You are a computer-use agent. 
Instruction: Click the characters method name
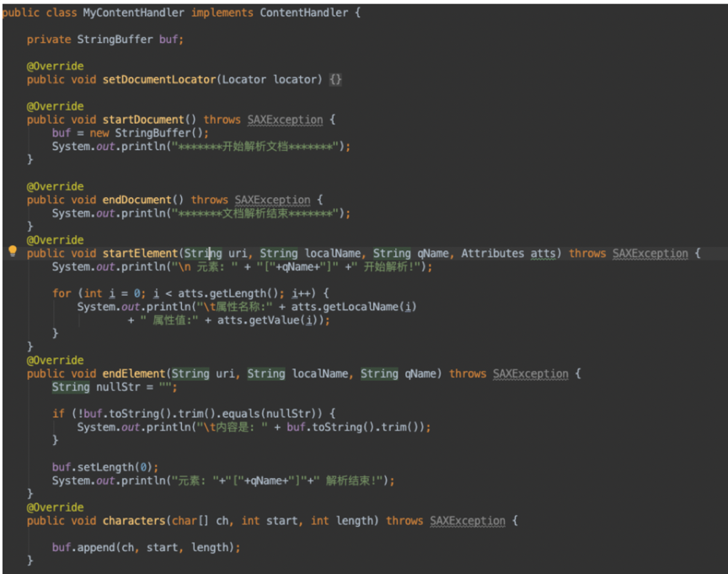point(134,521)
